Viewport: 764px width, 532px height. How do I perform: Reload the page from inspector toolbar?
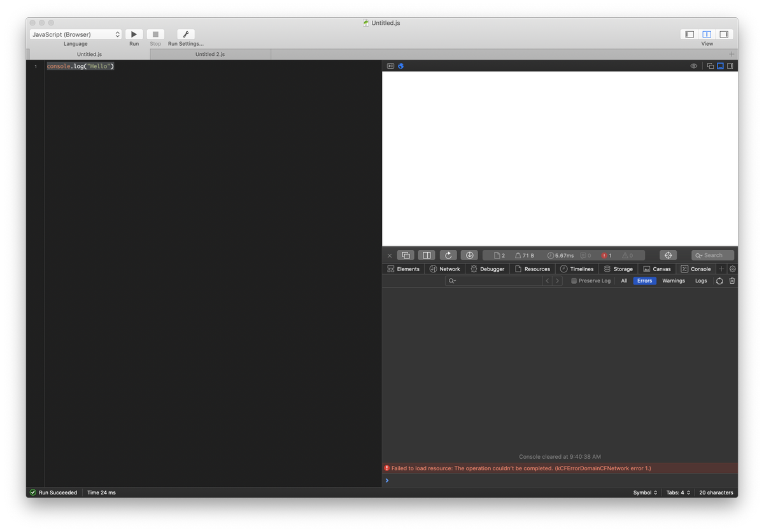point(448,255)
